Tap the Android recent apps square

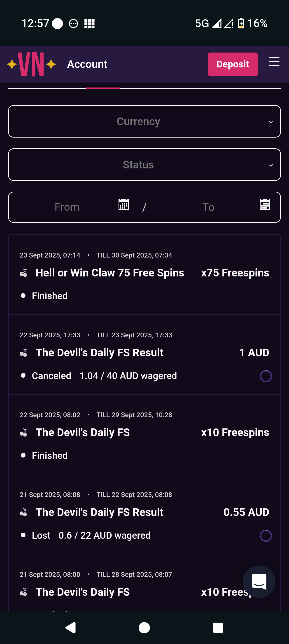coord(218,628)
